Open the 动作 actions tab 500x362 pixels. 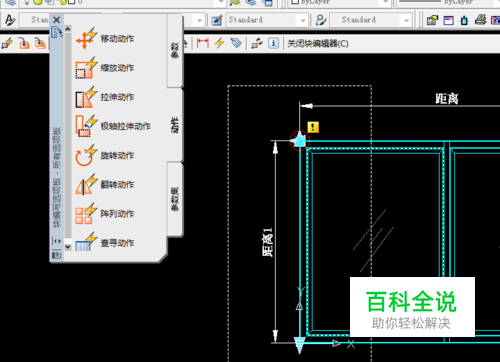(175, 125)
